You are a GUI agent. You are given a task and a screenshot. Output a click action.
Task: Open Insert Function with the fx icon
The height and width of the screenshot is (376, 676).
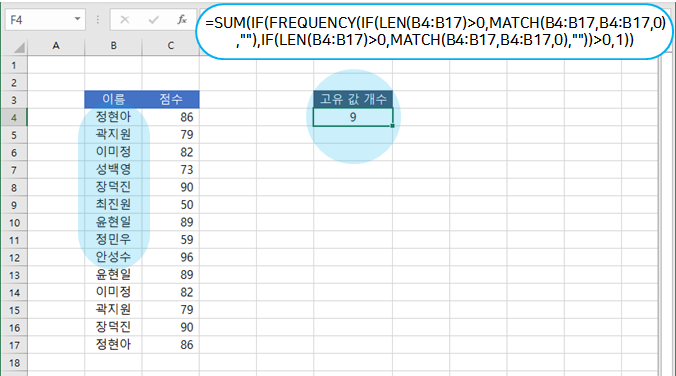click(182, 20)
